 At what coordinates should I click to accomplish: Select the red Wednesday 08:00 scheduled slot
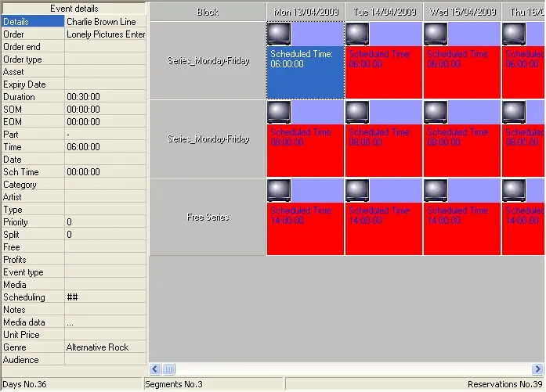462,150
